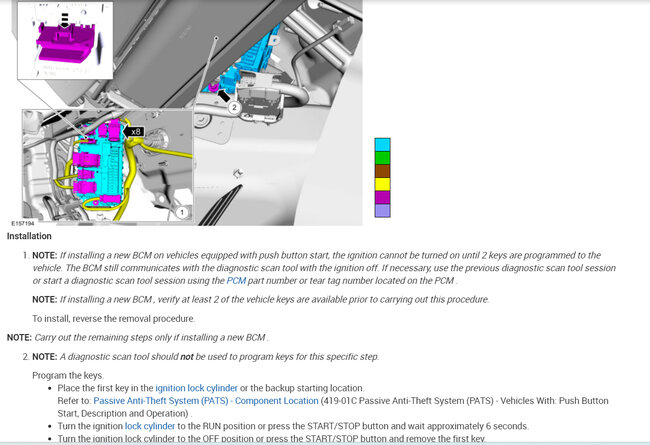Screen dimensions: 650x445
Task: Click note 'A diagnostic scan tool should not'
Action: pyautogui.click(x=206, y=357)
